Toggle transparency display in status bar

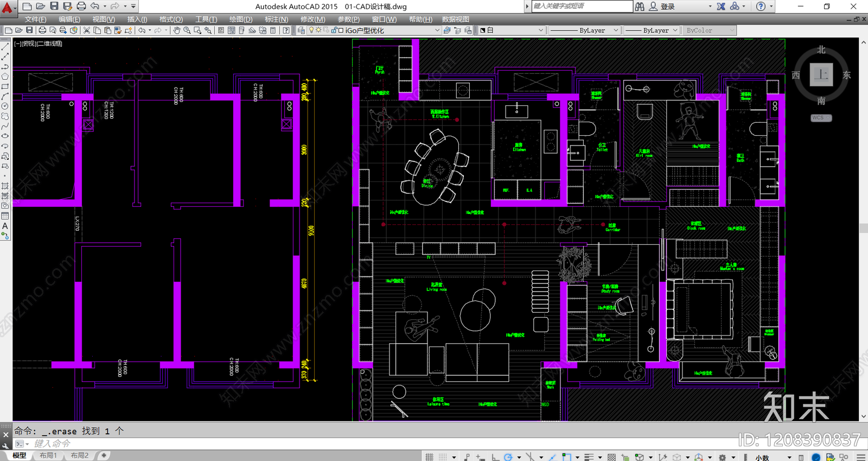[x=612, y=457]
